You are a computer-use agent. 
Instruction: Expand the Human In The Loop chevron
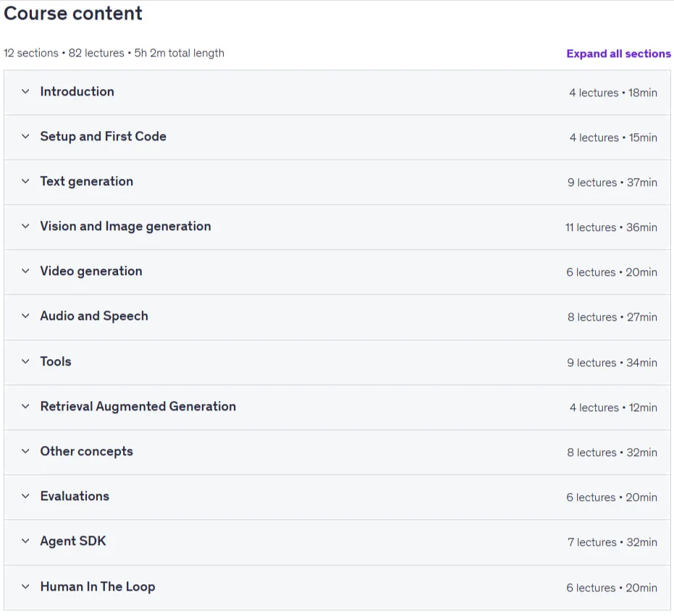(26, 586)
